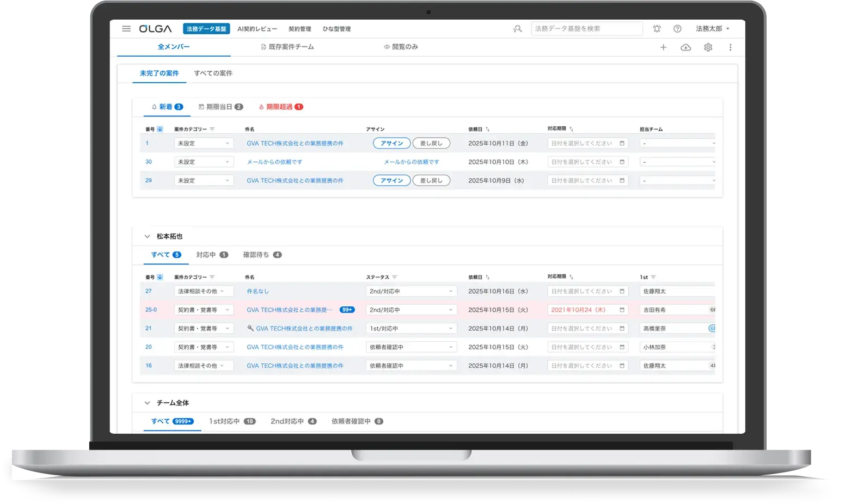The image size is (845, 504).
Task: Open the 契約管理 menu item
Action: [x=299, y=29]
